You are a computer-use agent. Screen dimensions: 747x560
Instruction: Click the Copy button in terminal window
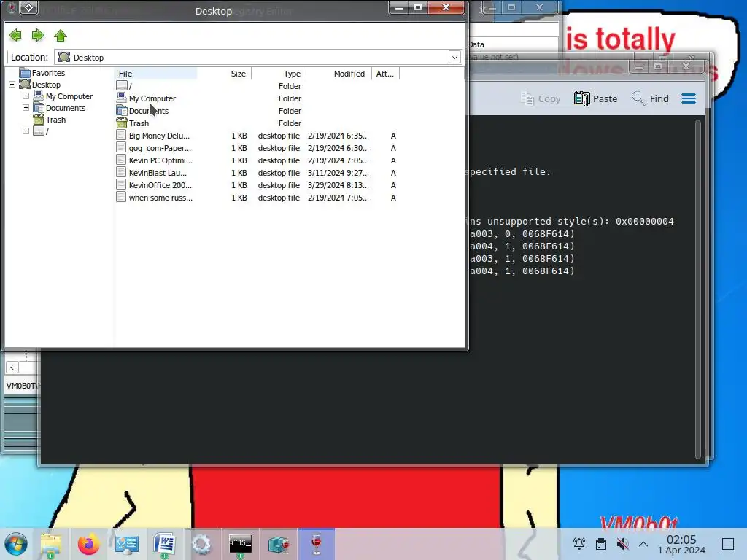(540, 98)
